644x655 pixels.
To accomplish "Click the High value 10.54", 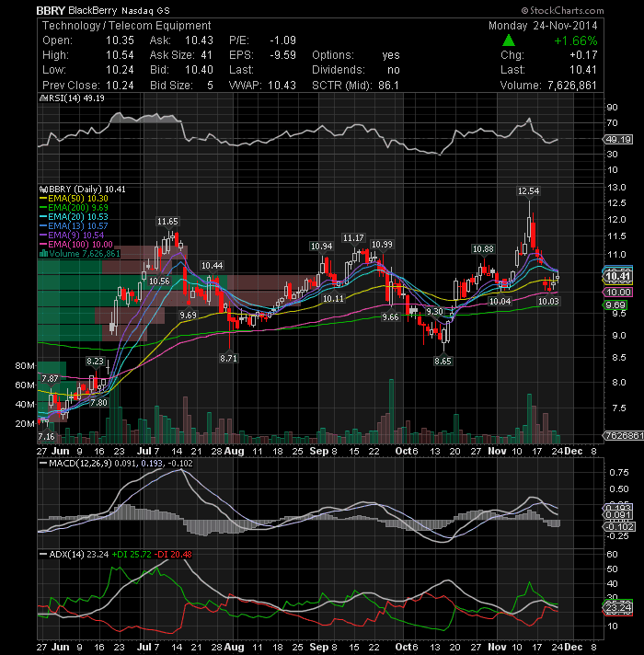I will pyautogui.click(x=120, y=55).
